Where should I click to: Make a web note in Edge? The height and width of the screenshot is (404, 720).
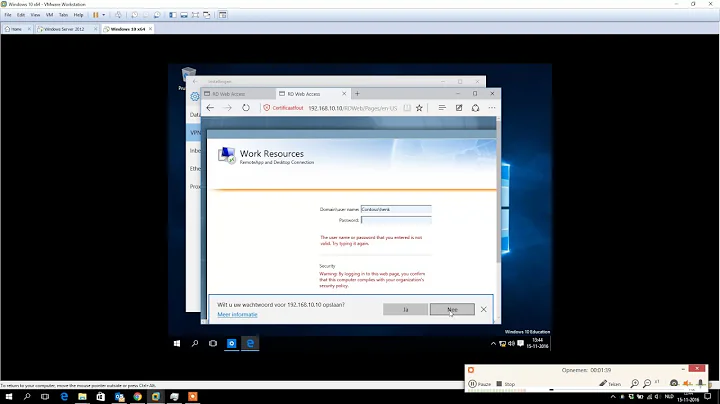(459, 108)
